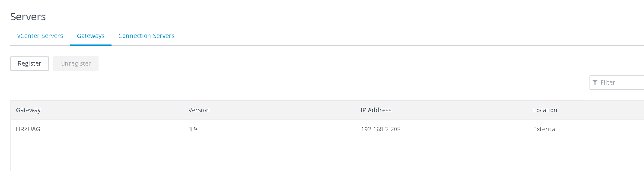Select the Gateways tab

click(91, 36)
